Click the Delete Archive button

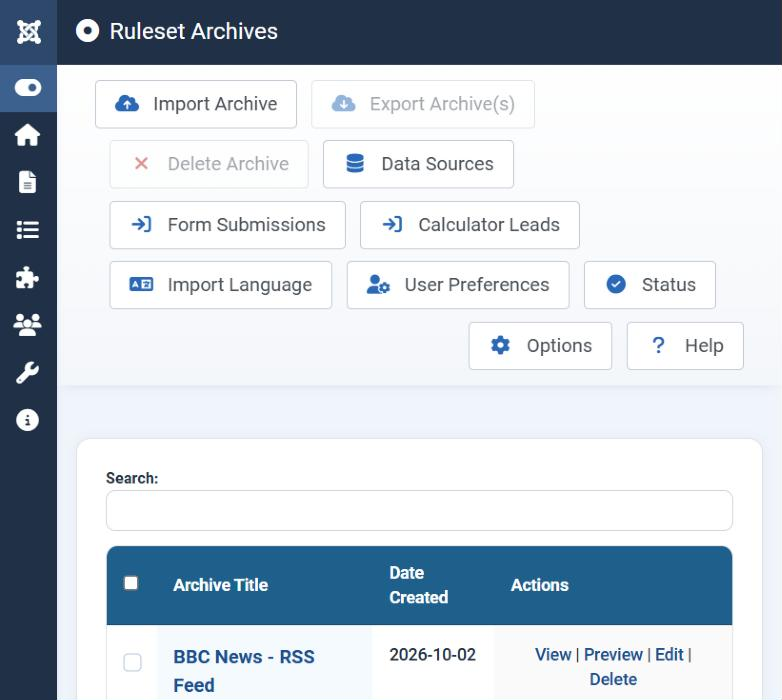209,164
